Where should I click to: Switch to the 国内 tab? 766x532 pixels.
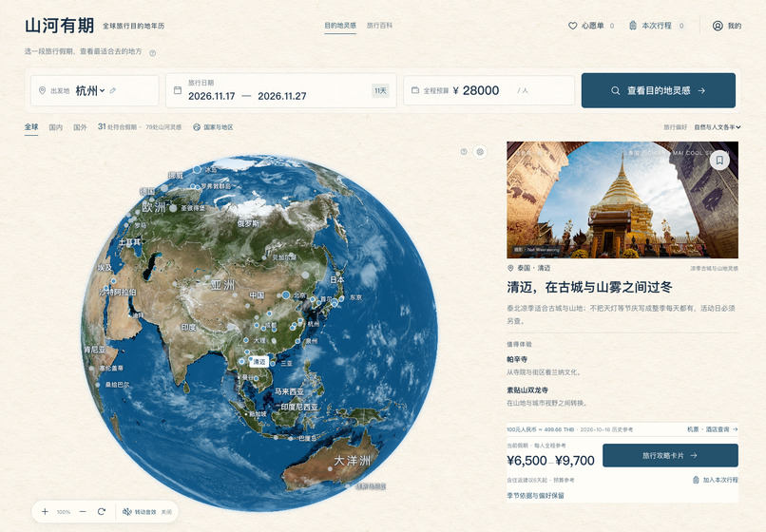pyautogui.click(x=56, y=127)
